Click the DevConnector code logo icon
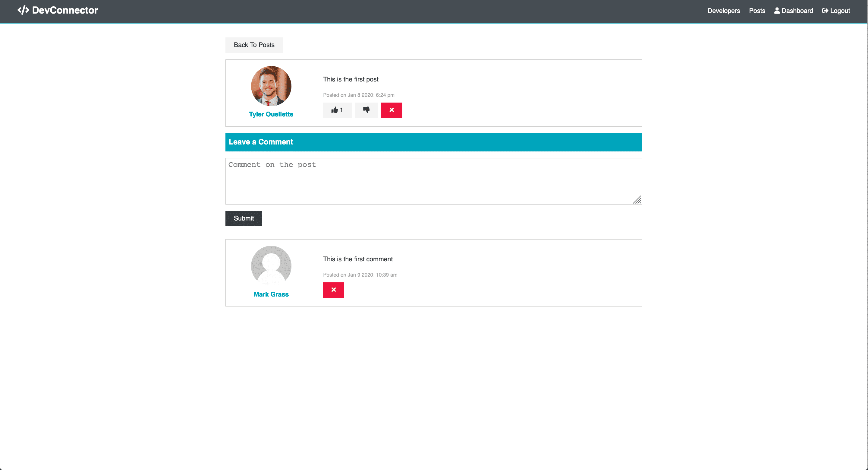868x470 pixels. [23, 10]
